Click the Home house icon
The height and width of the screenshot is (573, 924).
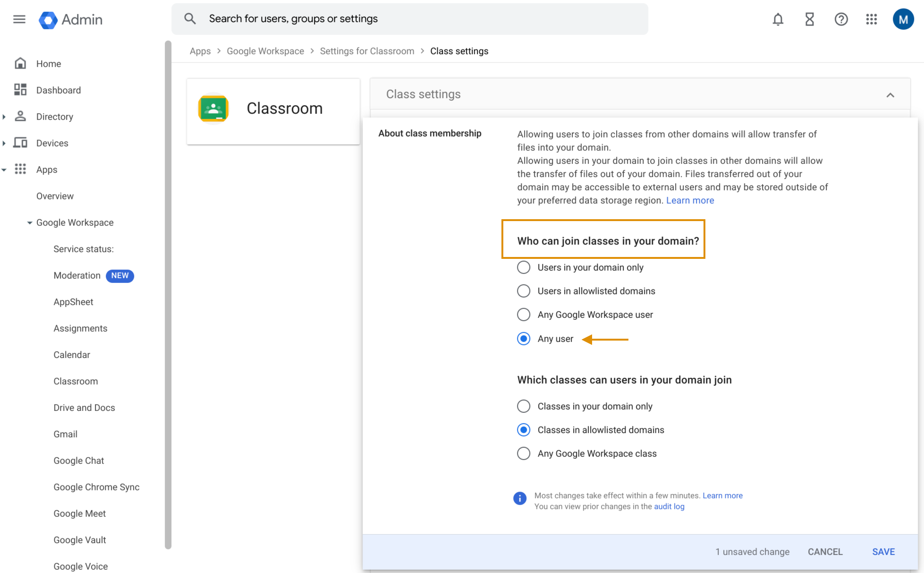(x=20, y=63)
